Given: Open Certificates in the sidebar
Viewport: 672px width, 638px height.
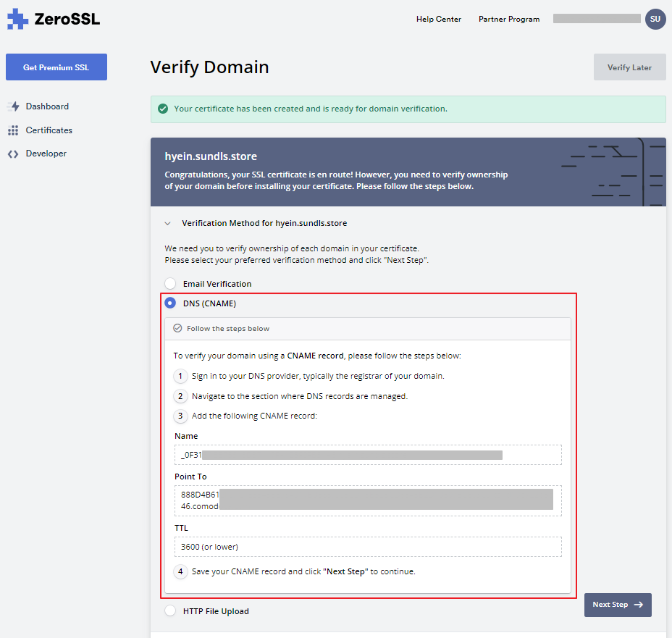Looking at the screenshot, I should pyautogui.click(x=49, y=130).
